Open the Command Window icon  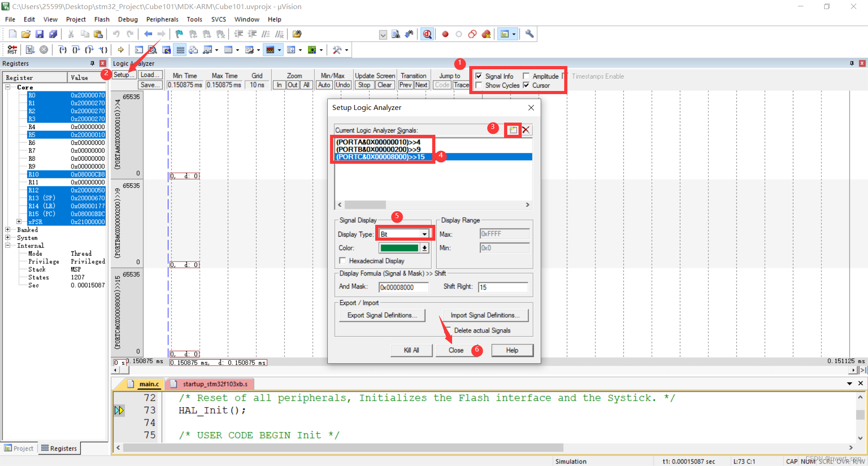click(x=139, y=50)
